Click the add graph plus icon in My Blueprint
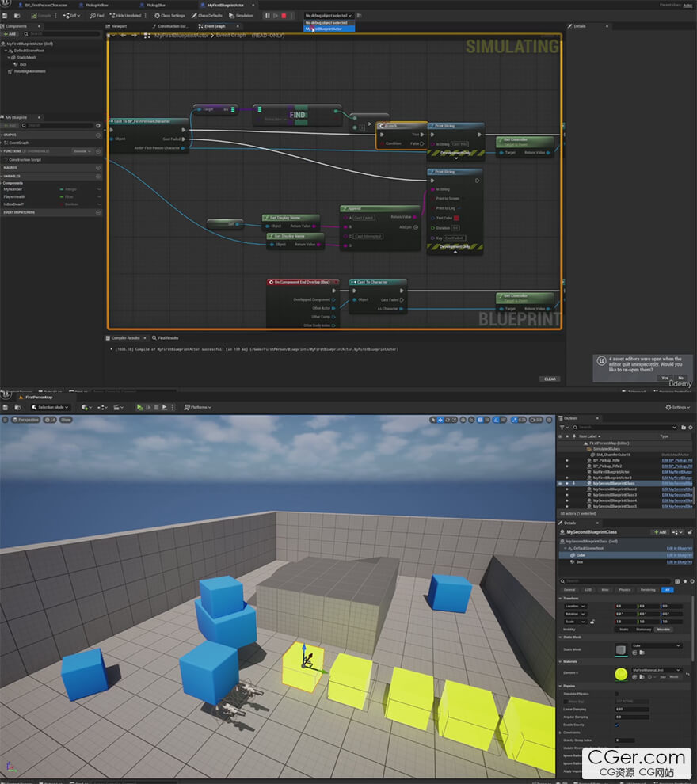The width and height of the screenshot is (697, 784). (x=98, y=135)
